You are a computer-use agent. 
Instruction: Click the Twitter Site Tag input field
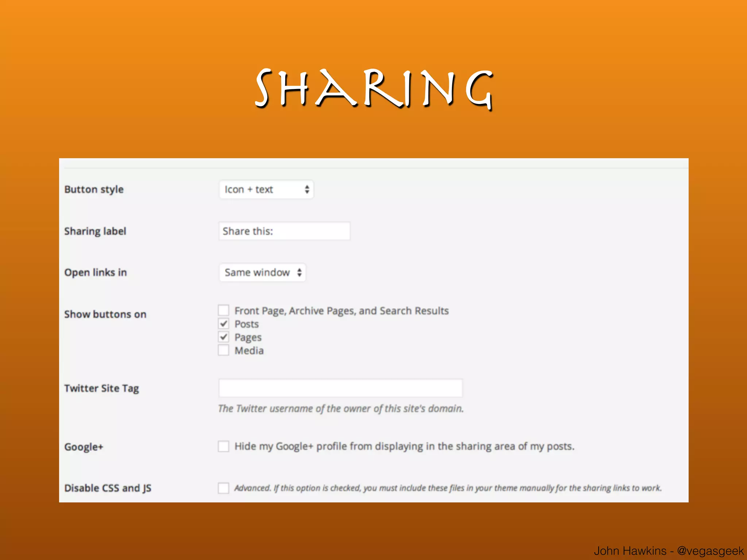[340, 388]
